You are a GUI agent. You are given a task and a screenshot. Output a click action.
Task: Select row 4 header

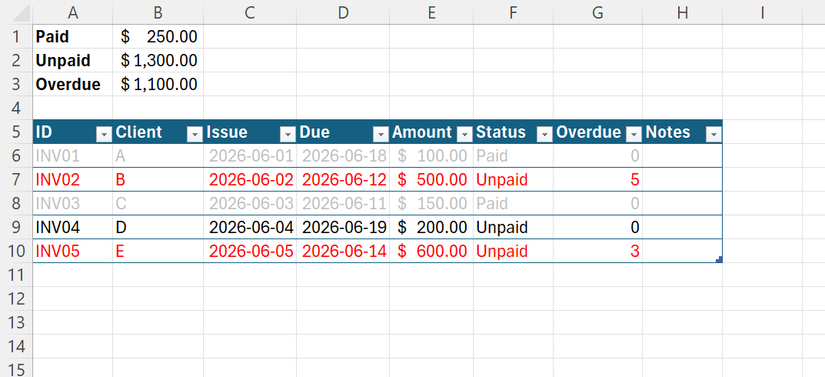tap(16, 108)
